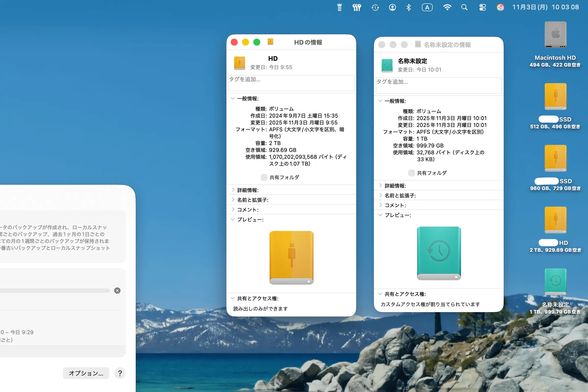Click the Bluetooth status icon
Viewport: 588px width, 392px height.
(x=408, y=8)
